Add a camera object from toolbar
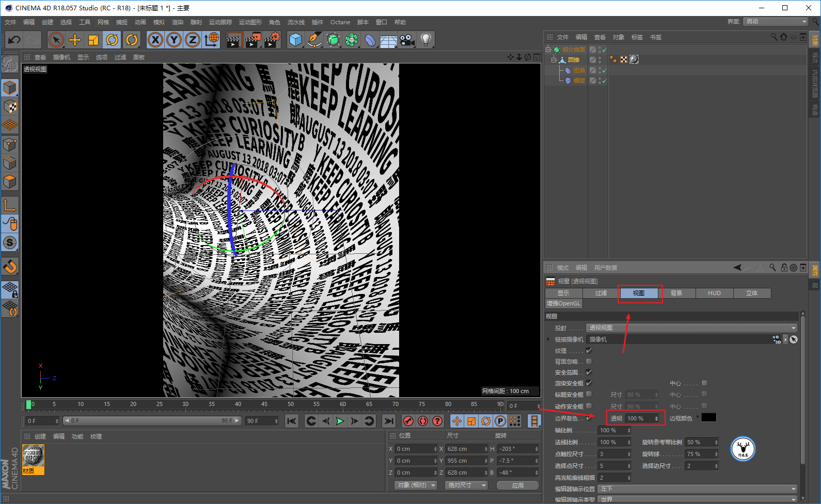 (407, 40)
